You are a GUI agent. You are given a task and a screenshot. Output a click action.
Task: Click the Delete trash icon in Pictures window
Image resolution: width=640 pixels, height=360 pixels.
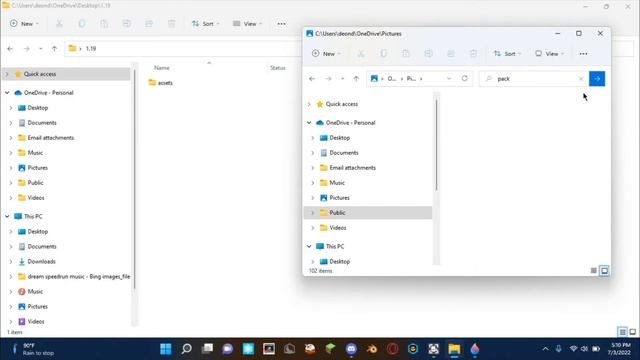tap(473, 53)
